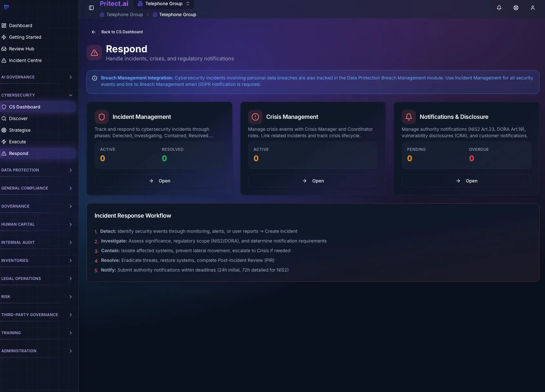The height and width of the screenshot is (392, 545).
Task: Click the Respond warning triangle icon
Action: pyautogui.click(x=94, y=53)
